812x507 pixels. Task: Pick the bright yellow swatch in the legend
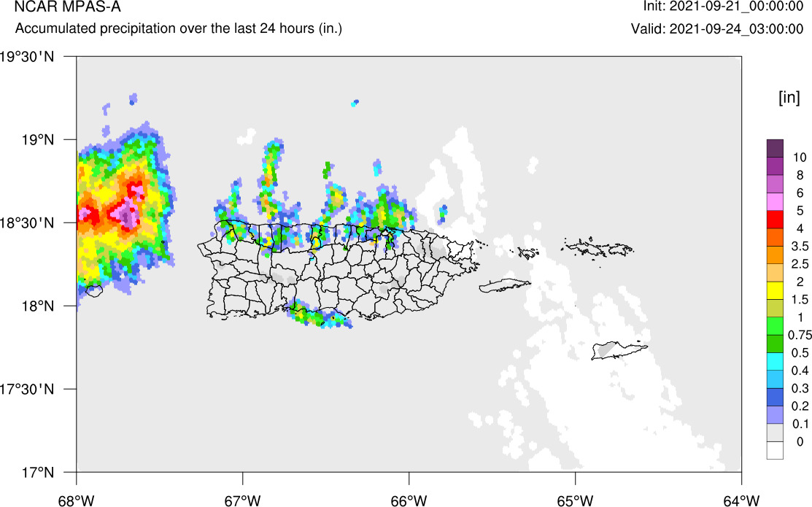point(775,290)
